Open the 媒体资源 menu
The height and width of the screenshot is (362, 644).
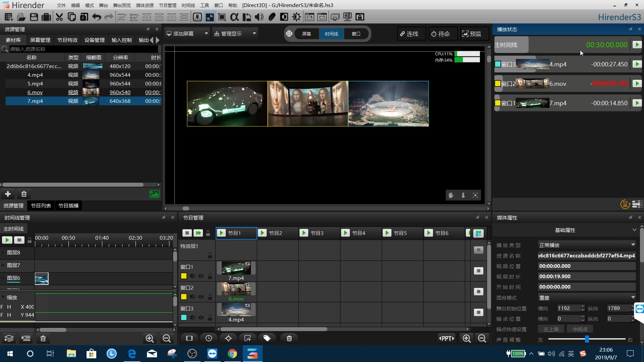pos(145,5)
